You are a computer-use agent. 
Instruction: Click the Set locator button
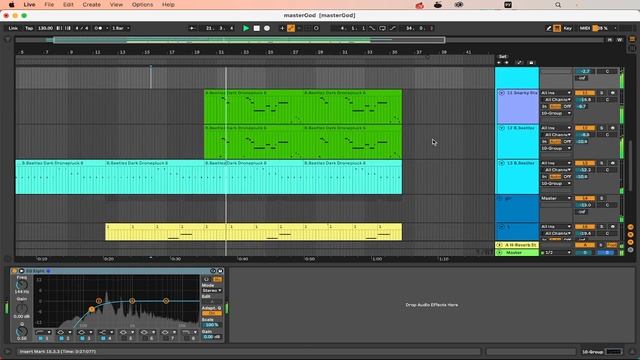503,57
